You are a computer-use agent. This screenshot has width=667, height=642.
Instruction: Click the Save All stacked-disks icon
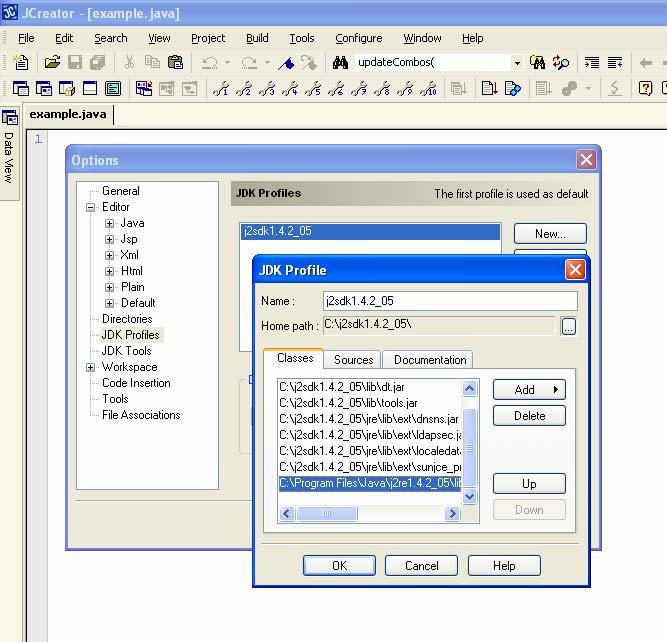[97, 62]
